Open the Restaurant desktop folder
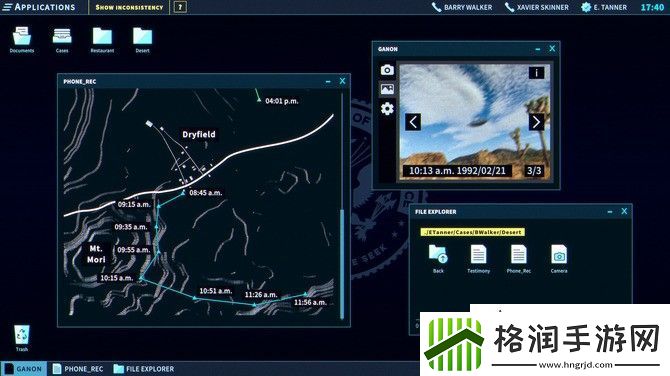Image resolution: width=670 pixels, height=376 pixels. tap(102, 40)
